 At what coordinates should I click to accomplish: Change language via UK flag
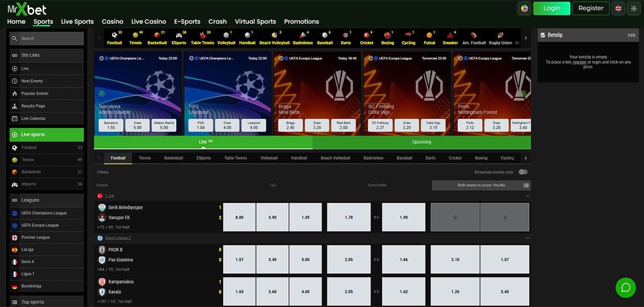[618, 8]
